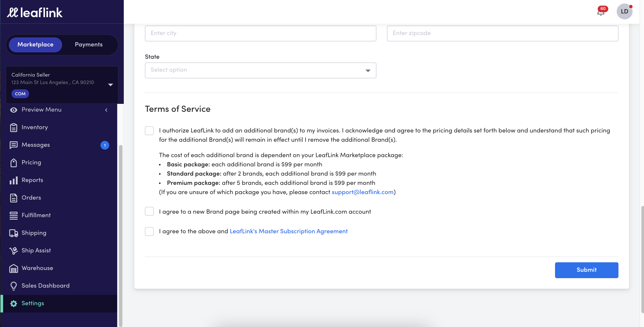The image size is (644, 327).
Task: Click the Reports bar chart icon
Action: coord(13,180)
